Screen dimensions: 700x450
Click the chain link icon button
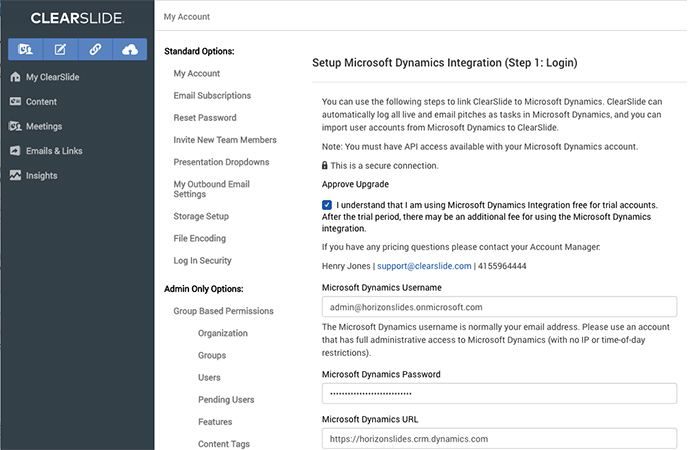pos(95,49)
